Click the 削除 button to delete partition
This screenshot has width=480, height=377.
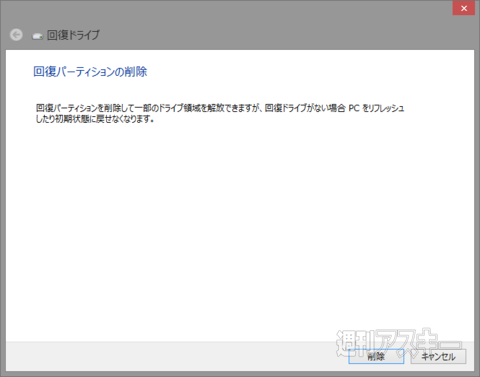[376, 356]
